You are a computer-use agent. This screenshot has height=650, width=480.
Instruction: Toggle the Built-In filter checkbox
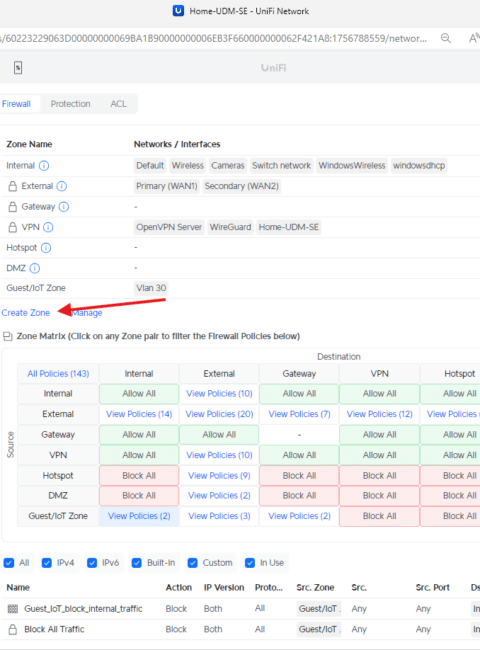[137, 563]
